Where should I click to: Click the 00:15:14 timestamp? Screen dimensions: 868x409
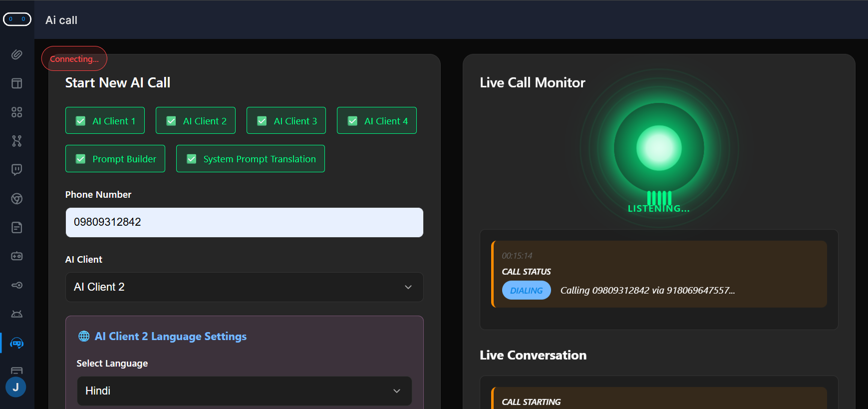coord(517,256)
